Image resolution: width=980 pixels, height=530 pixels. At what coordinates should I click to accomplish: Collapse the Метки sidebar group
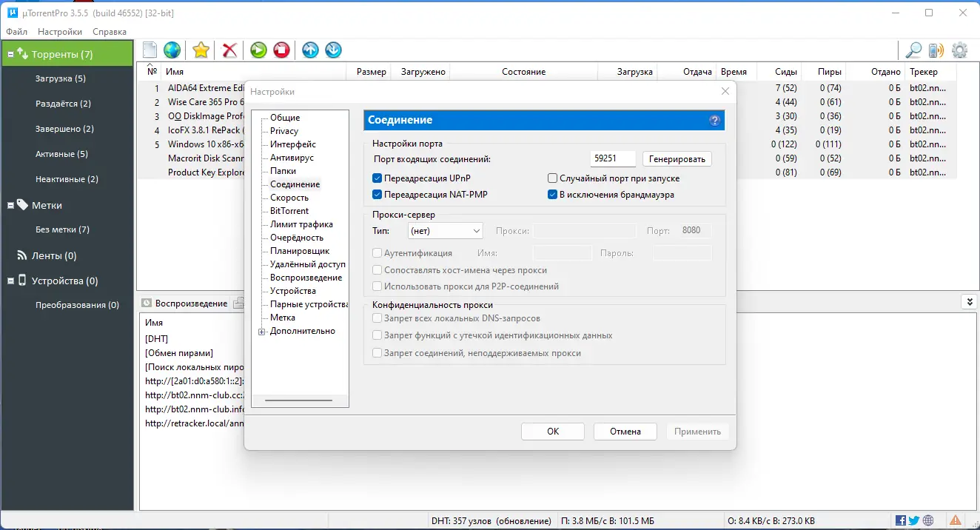[x=10, y=205]
